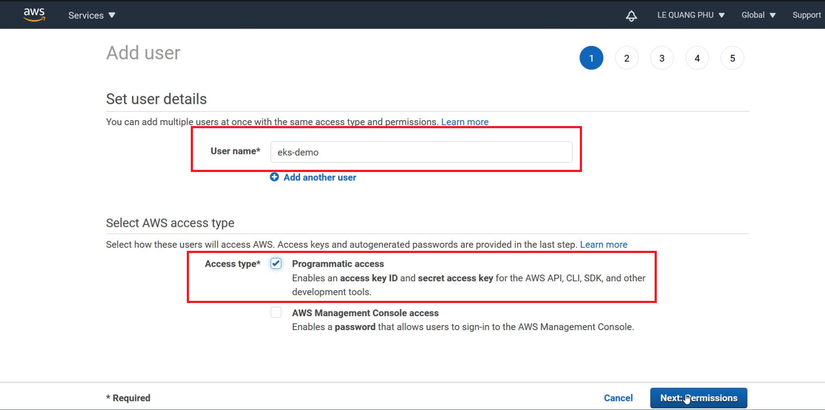Viewport: 825px width, 410px height.
Task: Click the active step 1 circle
Action: [x=591, y=58]
